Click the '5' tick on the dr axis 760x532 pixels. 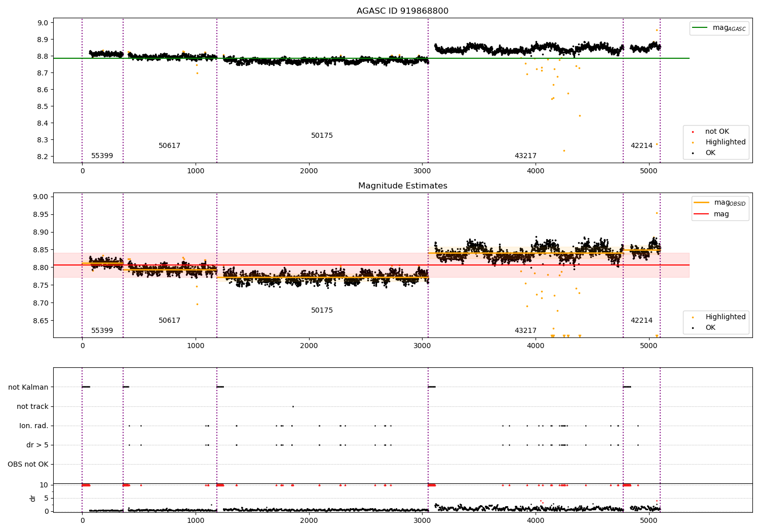[47, 498]
